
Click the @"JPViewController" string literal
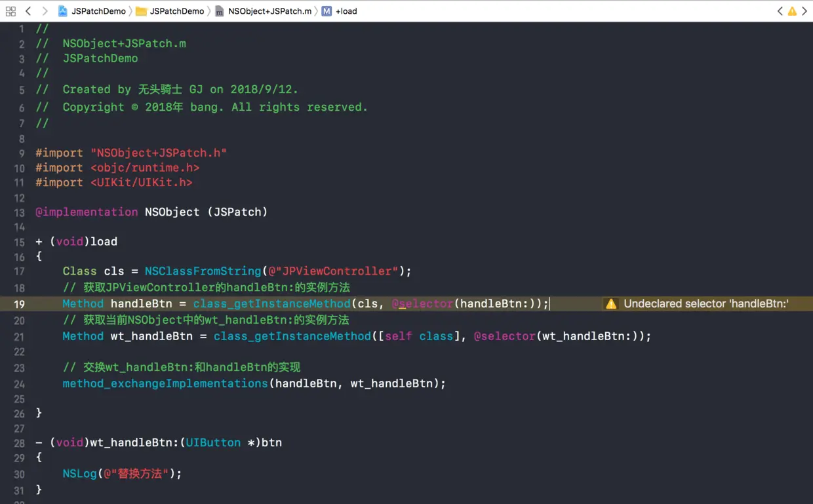pos(333,271)
